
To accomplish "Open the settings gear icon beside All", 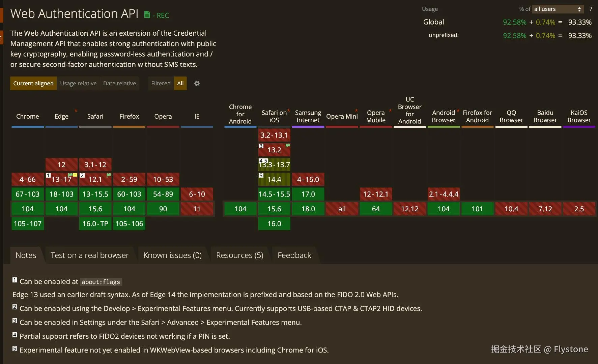I will [197, 83].
